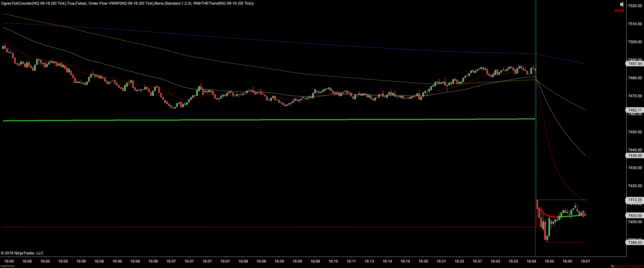This screenshot has width=644, height=268.
Task: Click the 16:31 time axis label
Action: point(441,261)
